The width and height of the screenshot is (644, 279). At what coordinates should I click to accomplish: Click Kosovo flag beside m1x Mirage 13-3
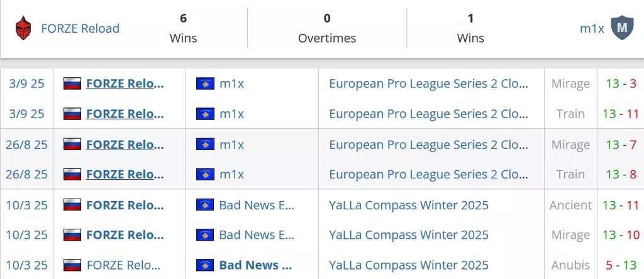click(x=205, y=84)
